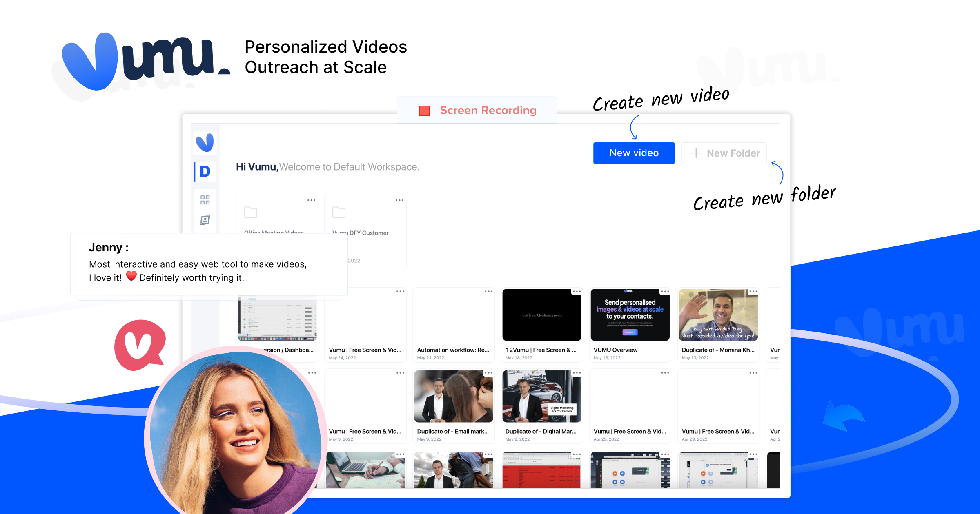This screenshot has width=980, height=514.
Task: Open the three-dot menu on Vumu DFY Customer folder
Action: pyautogui.click(x=399, y=200)
